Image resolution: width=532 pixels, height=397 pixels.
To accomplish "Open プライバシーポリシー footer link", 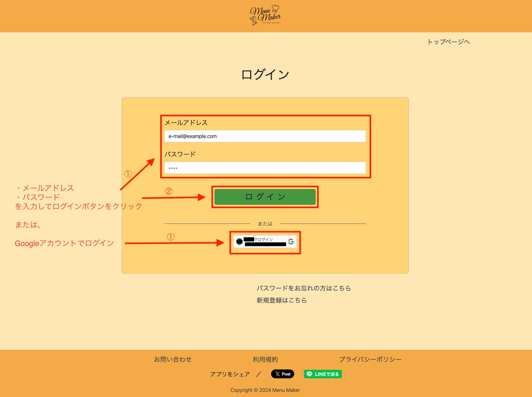I will coord(370,359).
